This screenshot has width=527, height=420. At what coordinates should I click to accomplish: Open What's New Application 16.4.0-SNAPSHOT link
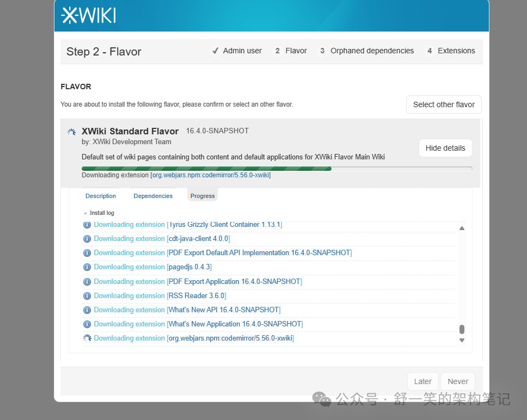[x=235, y=324]
